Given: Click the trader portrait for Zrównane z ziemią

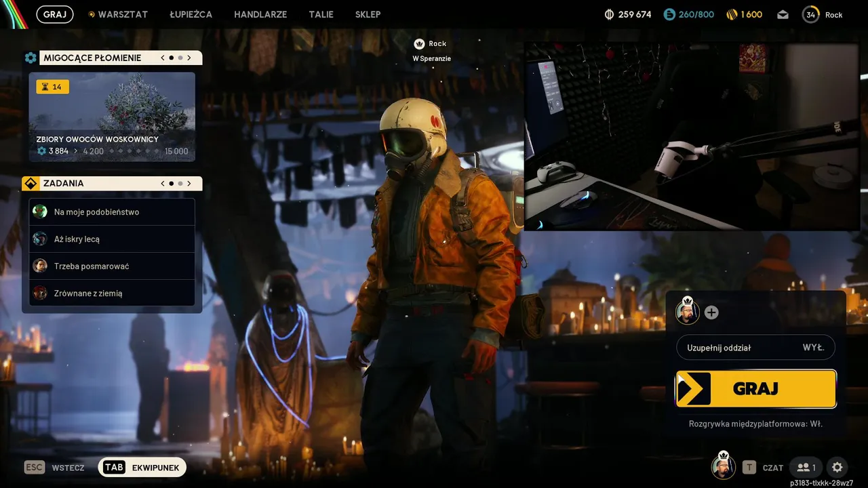Looking at the screenshot, I should point(40,293).
